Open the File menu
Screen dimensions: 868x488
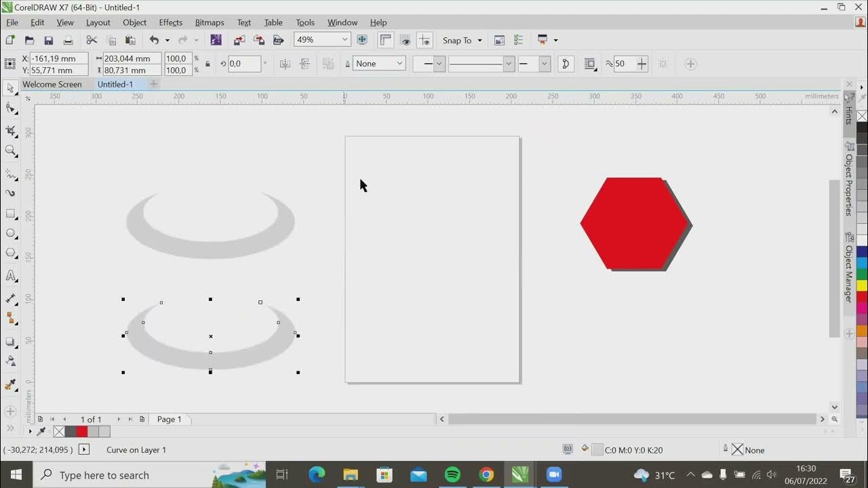(x=12, y=22)
